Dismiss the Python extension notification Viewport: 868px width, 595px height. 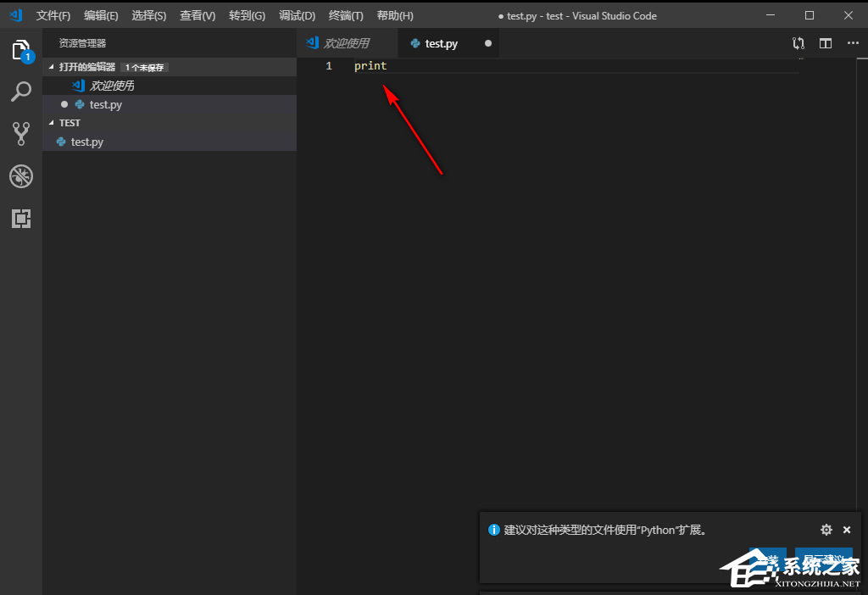tap(846, 529)
